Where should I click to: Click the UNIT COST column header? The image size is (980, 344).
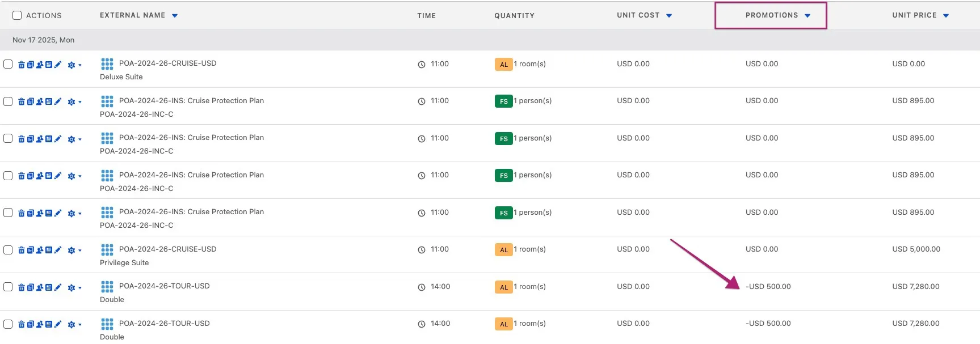click(x=638, y=15)
